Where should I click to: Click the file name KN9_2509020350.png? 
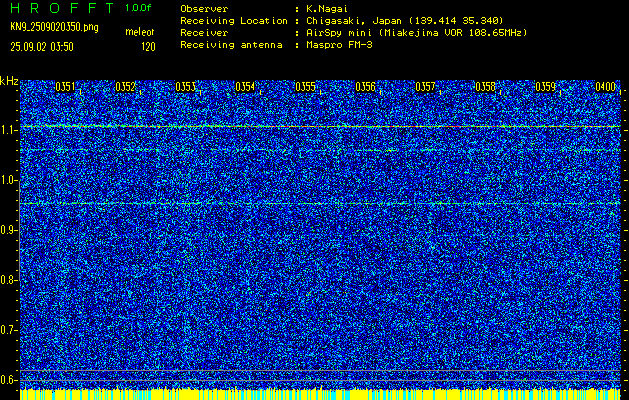click(54, 27)
